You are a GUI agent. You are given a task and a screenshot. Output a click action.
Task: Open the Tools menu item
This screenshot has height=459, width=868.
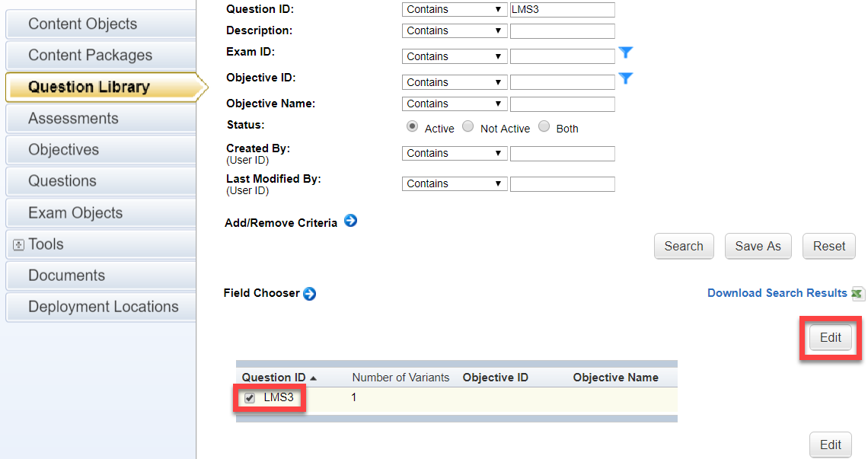(101, 244)
